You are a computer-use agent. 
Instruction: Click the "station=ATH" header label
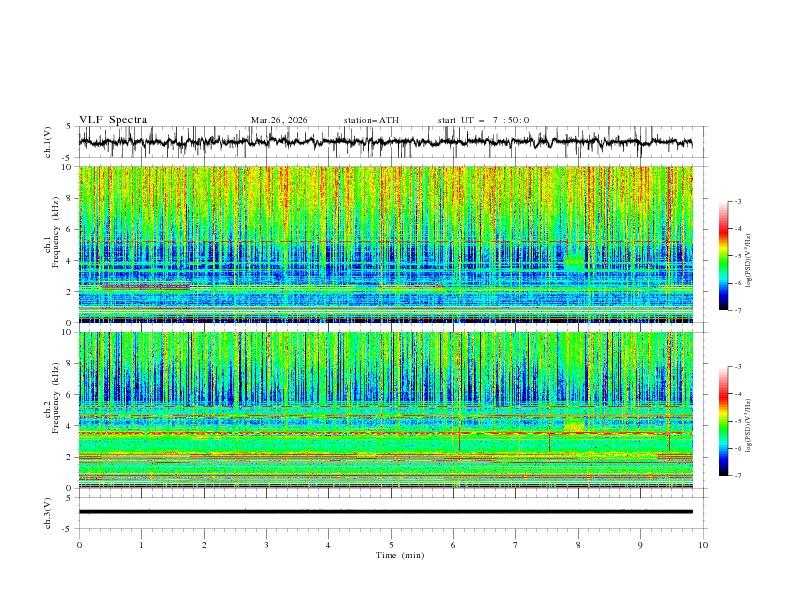371,120
